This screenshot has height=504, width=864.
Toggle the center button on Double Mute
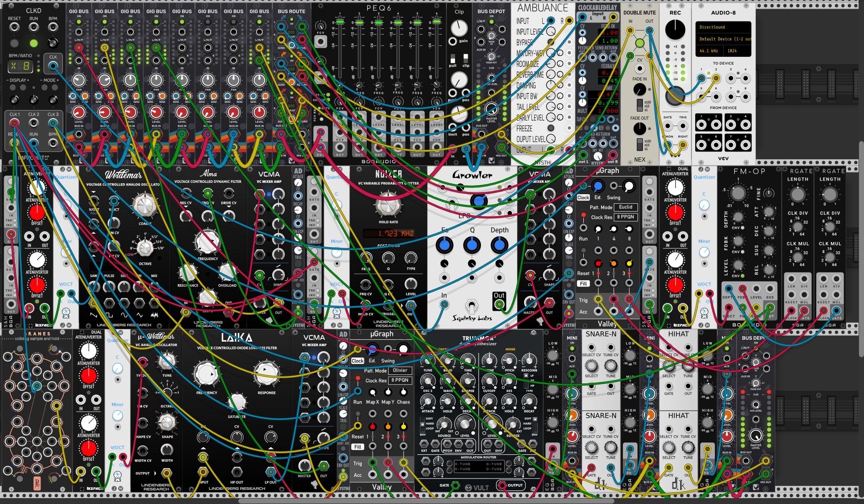click(640, 43)
